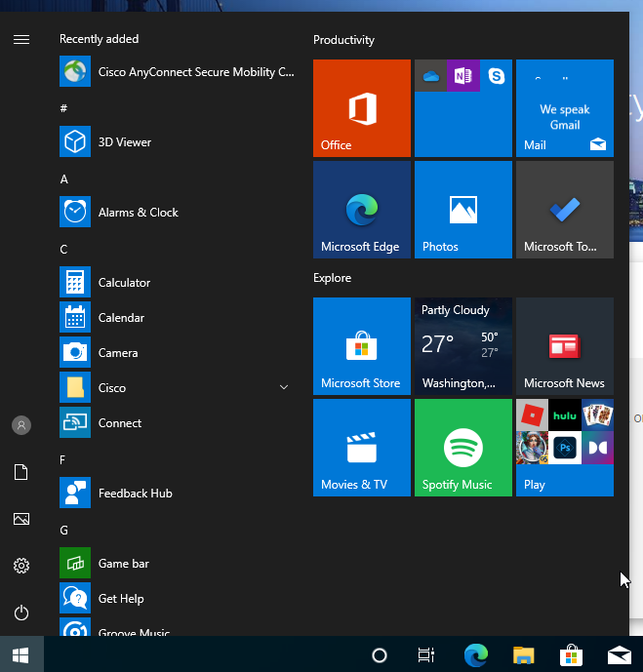
Task: Open Cisco AnyConnect Secure Mobility Client
Action: (177, 71)
